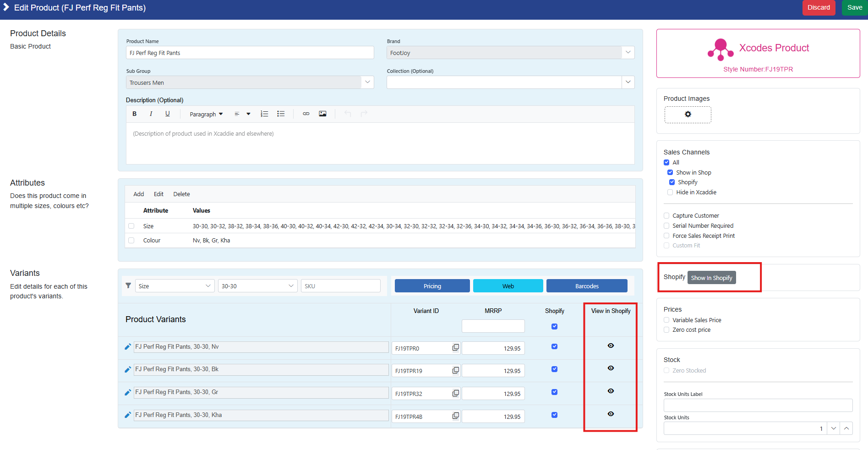View the 30-30 Gr variant in Shopify
The image size is (868, 450).
coord(611,391)
